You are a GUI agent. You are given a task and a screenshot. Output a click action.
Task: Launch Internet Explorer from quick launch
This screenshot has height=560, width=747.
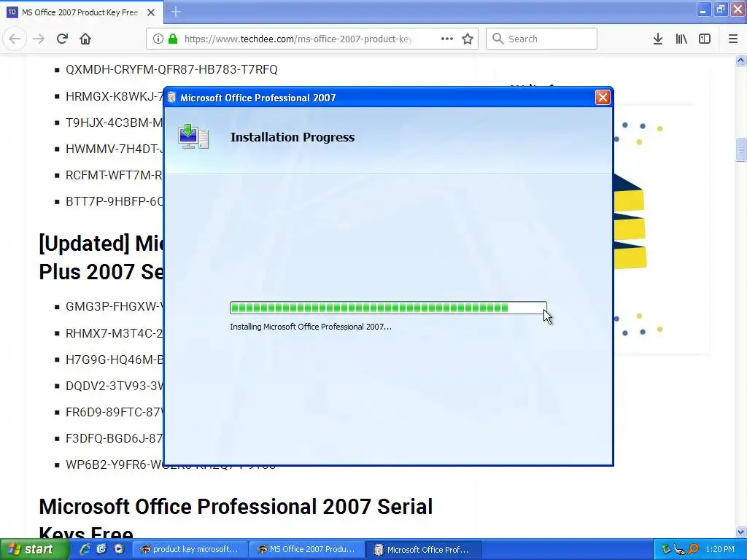85,549
